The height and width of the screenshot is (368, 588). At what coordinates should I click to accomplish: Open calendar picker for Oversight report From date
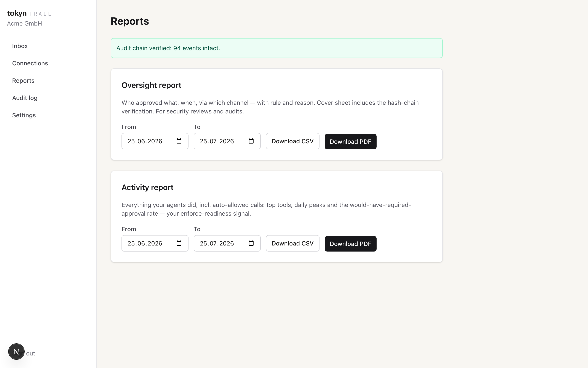(x=179, y=141)
